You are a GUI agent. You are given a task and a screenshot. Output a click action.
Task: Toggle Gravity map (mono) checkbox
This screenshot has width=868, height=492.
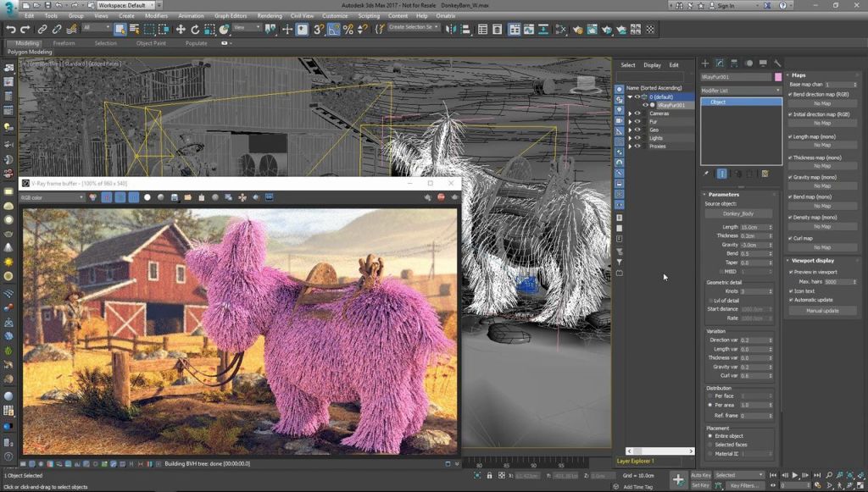(791, 178)
